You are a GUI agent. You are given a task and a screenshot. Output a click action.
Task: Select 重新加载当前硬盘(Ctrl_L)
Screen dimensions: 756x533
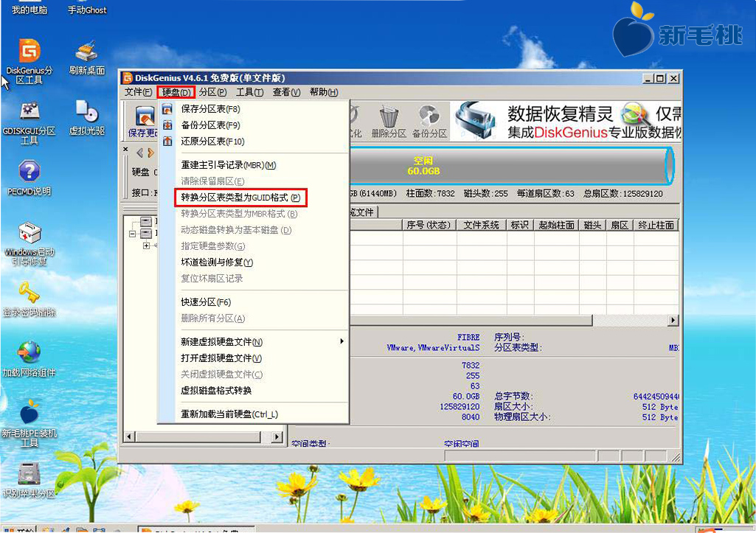click(x=254, y=414)
